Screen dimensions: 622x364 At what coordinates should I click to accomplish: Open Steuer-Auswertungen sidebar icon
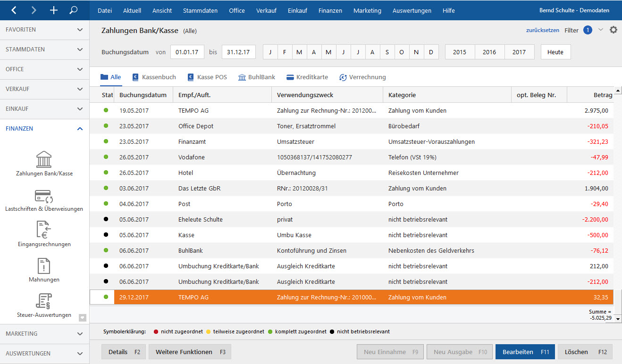[x=44, y=305]
